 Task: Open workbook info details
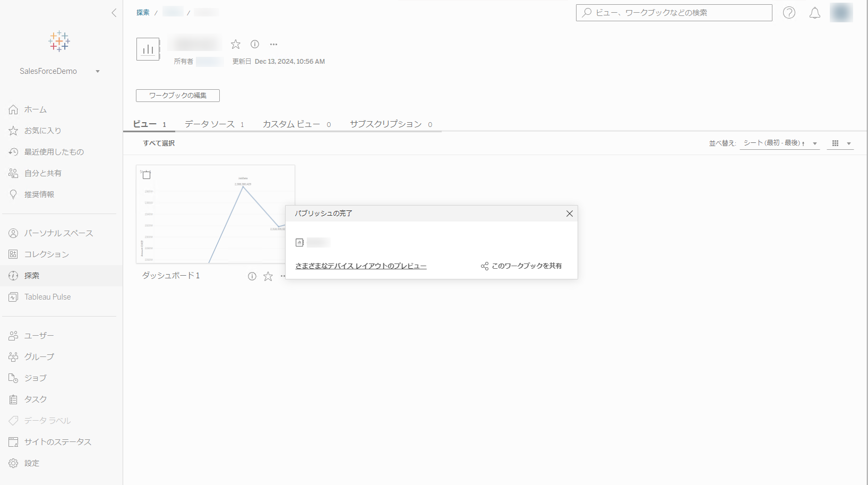click(x=254, y=44)
